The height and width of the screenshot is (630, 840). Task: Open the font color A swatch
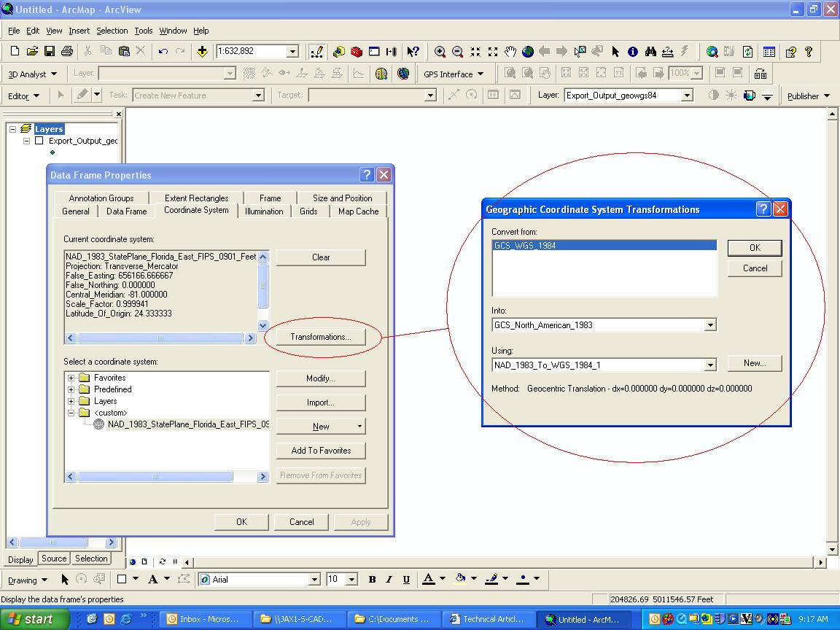click(429, 579)
